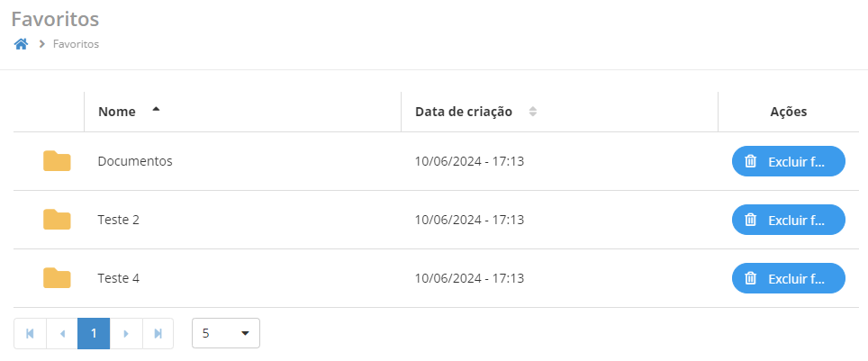Image resolution: width=868 pixels, height=361 pixels.
Task: Sort by Nome column arrow
Action: point(156,110)
